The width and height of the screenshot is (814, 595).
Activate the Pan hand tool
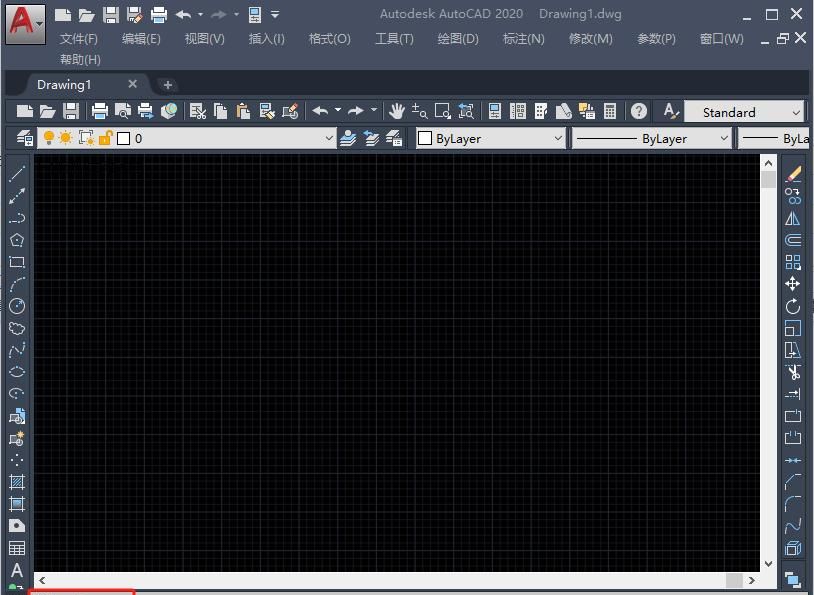(397, 111)
